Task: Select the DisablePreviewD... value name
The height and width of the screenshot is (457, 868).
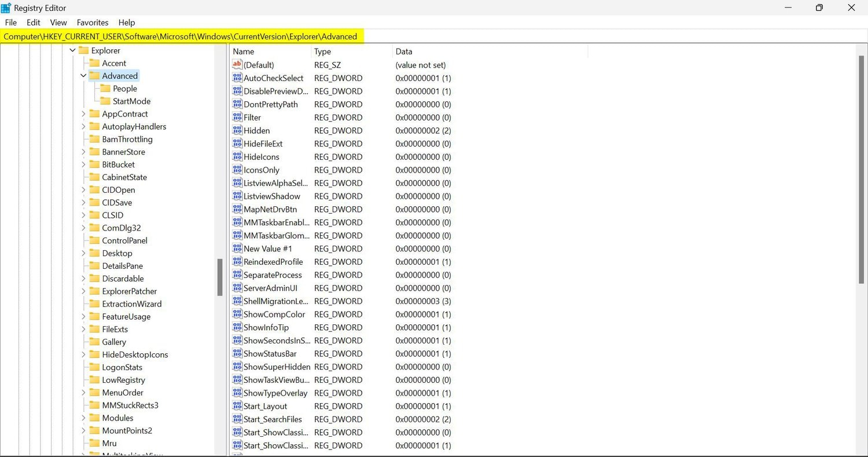Action: [276, 92]
